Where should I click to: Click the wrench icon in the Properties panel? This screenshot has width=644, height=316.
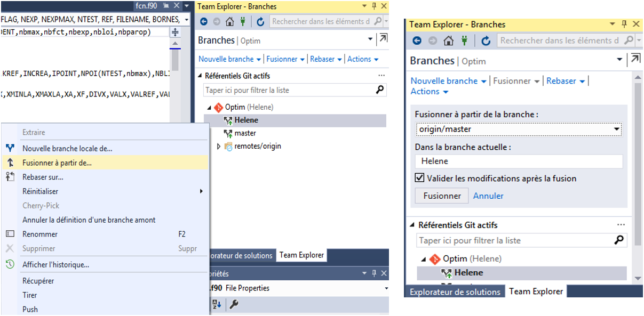click(234, 304)
